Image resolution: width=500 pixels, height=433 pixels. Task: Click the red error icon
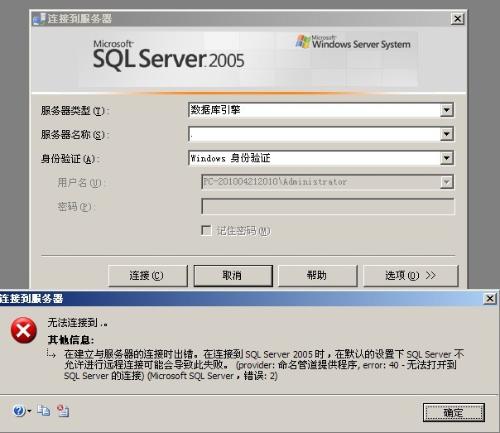(x=24, y=330)
